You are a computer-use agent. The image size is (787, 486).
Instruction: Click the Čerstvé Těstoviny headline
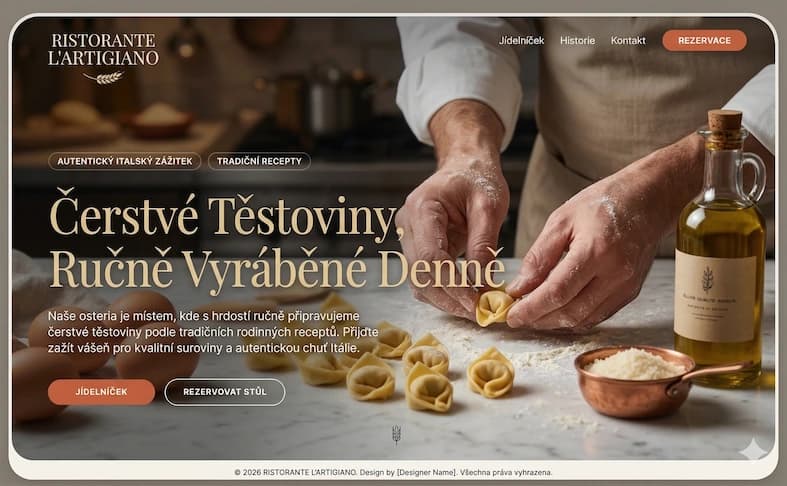(277, 243)
